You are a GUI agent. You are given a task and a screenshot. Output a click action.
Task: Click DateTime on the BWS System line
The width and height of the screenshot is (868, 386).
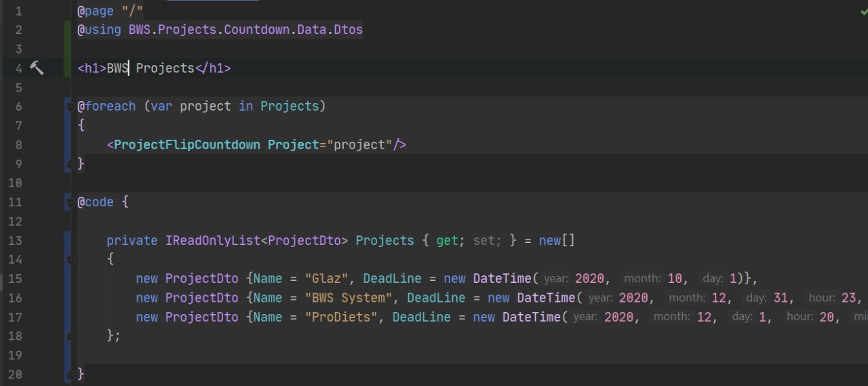click(x=547, y=297)
